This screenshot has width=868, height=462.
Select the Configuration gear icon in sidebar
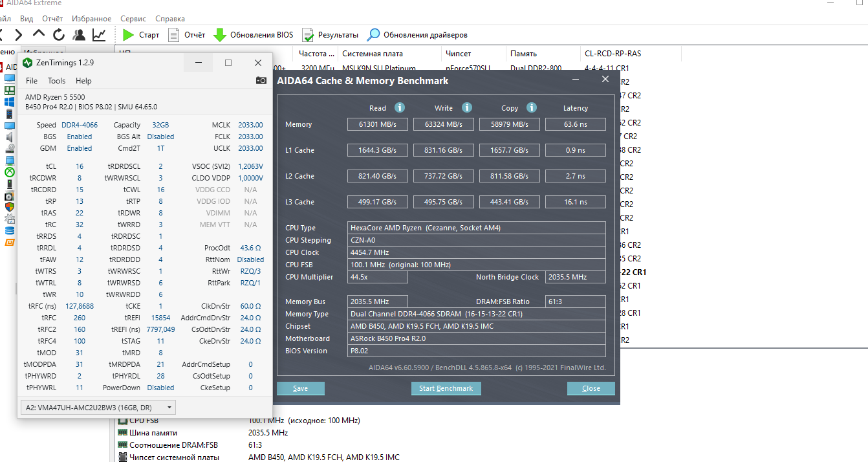pyautogui.click(x=10, y=219)
